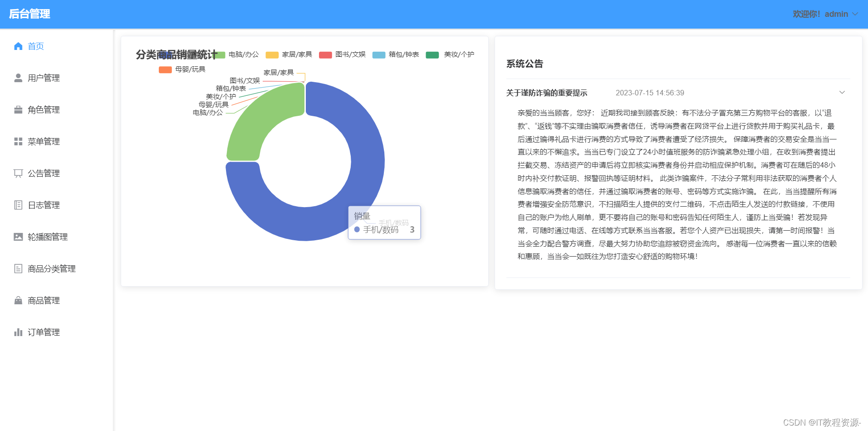
Task: Toggle the 图书/文娱 legend item
Action: pyautogui.click(x=342, y=54)
